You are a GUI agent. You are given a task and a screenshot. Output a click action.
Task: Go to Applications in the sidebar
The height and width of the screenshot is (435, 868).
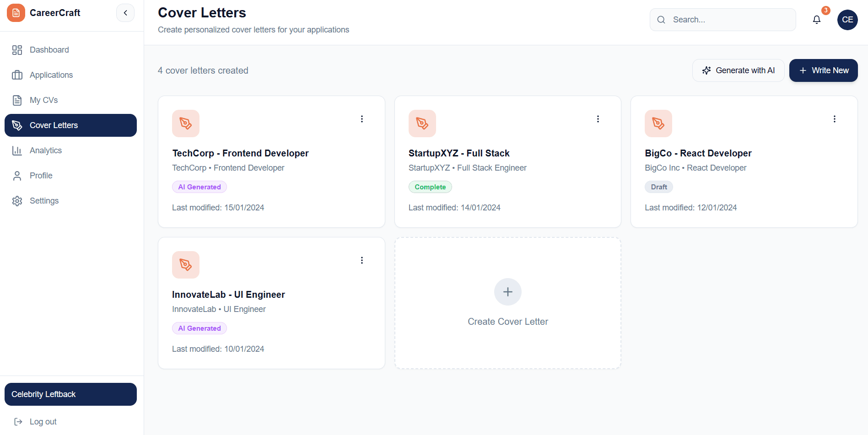click(x=70, y=75)
